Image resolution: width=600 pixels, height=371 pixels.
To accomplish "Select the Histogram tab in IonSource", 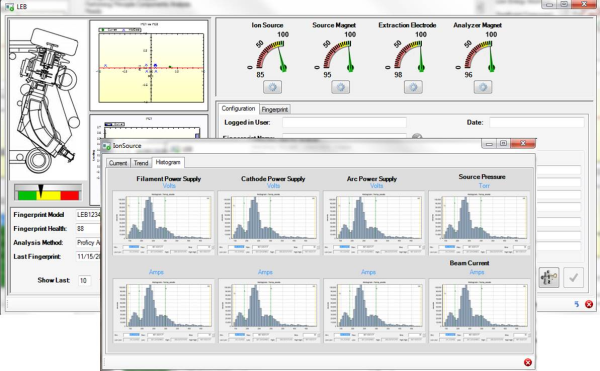I will [x=168, y=162].
